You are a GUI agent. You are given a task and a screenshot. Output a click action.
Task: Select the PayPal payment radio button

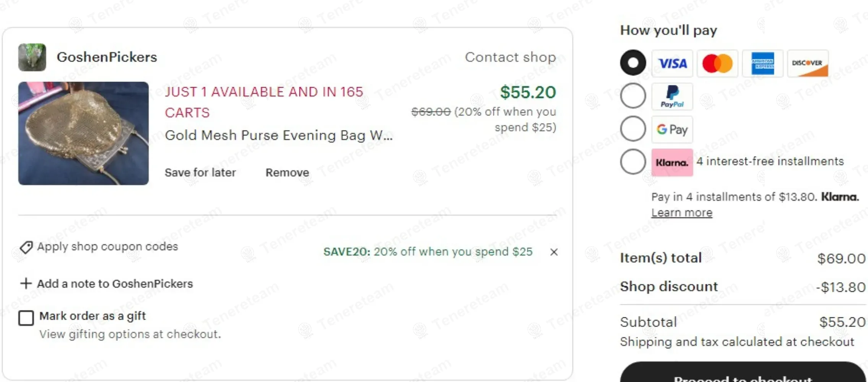633,96
